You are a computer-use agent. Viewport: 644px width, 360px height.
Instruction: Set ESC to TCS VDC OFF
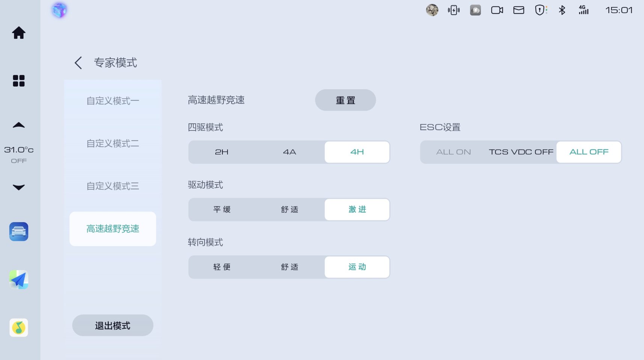pos(521,152)
